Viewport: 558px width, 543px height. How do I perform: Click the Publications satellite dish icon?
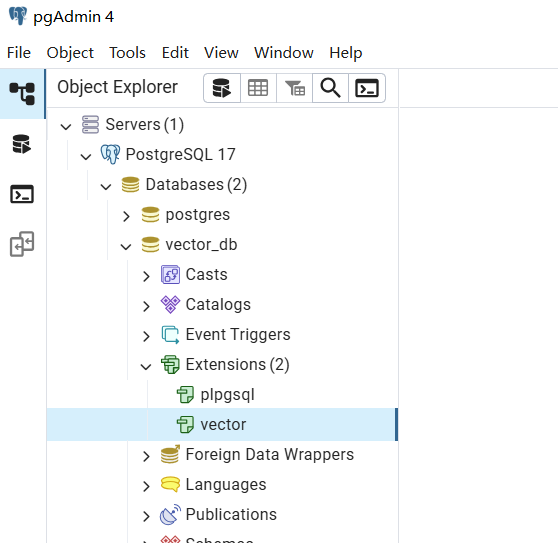point(170,515)
